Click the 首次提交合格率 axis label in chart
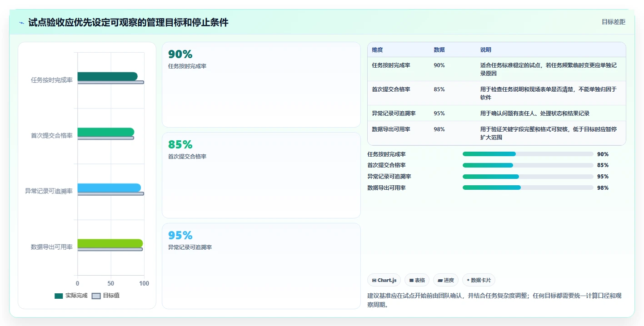The image size is (644, 326). pyautogui.click(x=52, y=136)
